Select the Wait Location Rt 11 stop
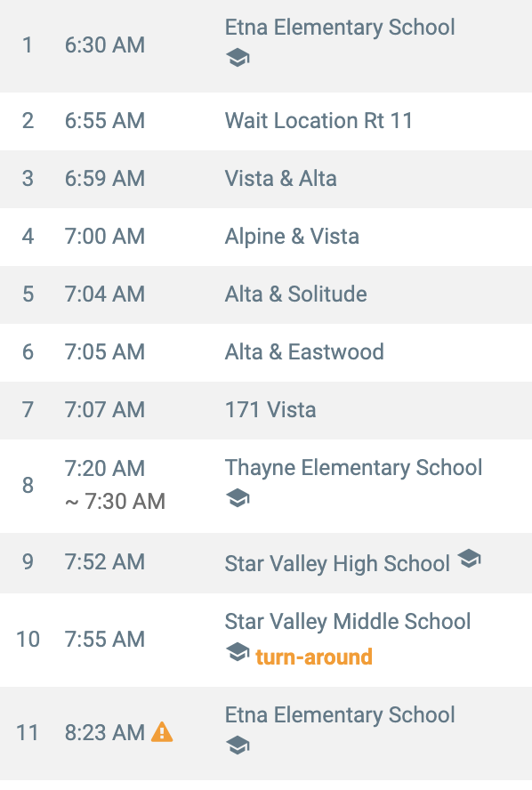This screenshot has width=532, height=790. point(266,121)
